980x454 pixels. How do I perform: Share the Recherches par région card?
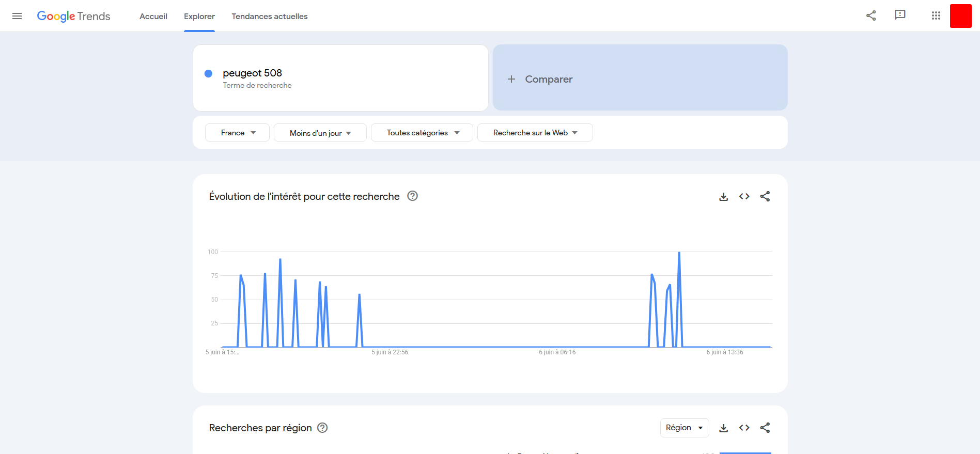pyautogui.click(x=765, y=428)
